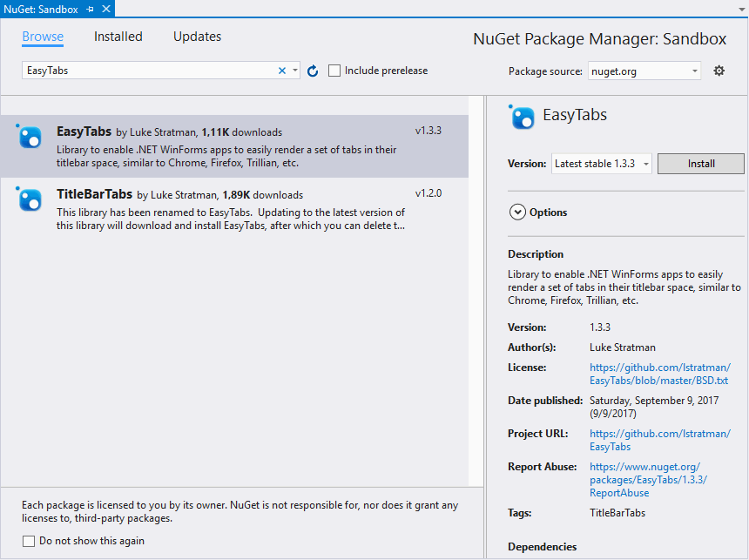Pin the NuGet: Sandbox tab
749x560 pixels.
tap(90, 9)
